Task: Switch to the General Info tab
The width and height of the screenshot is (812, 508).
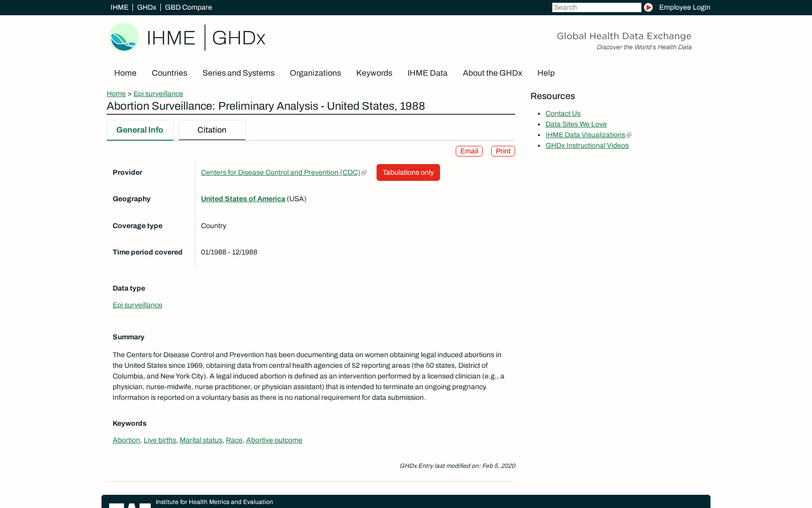Action: point(140,130)
